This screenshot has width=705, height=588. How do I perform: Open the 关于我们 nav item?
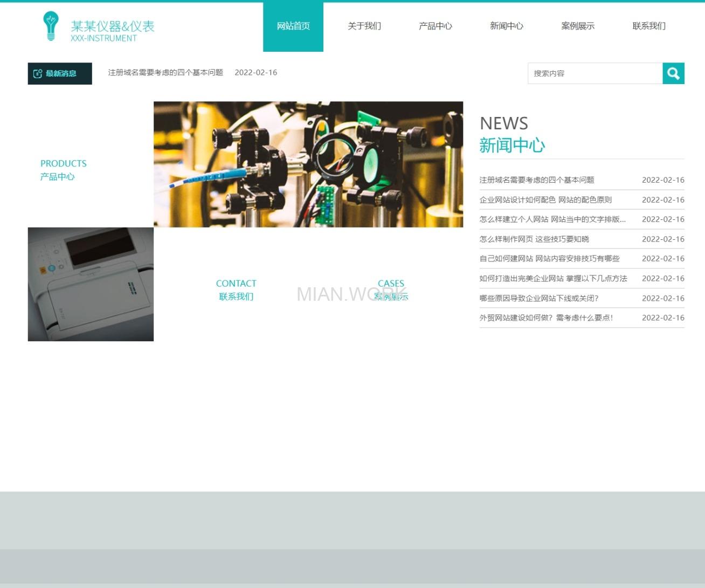364,26
